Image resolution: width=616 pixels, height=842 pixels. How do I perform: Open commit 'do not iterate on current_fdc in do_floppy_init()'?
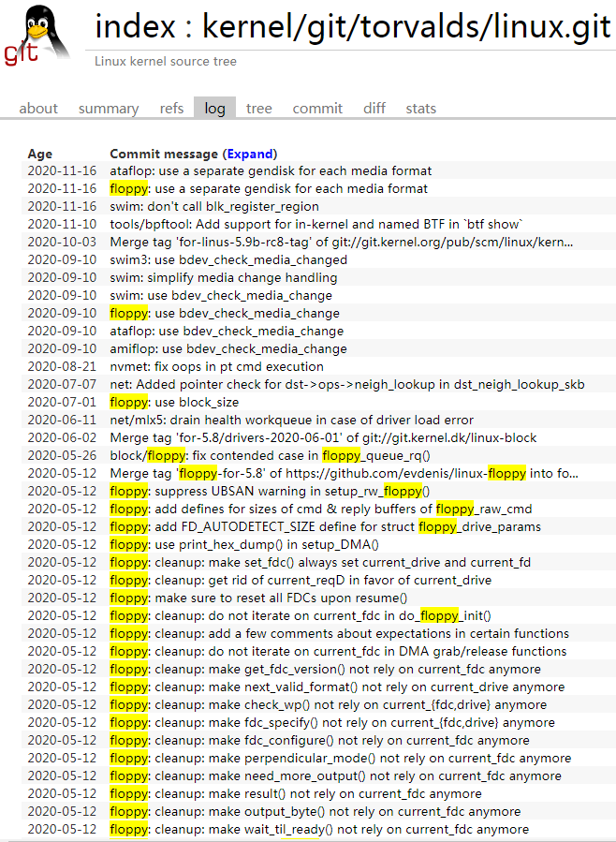[x=301, y=614]
